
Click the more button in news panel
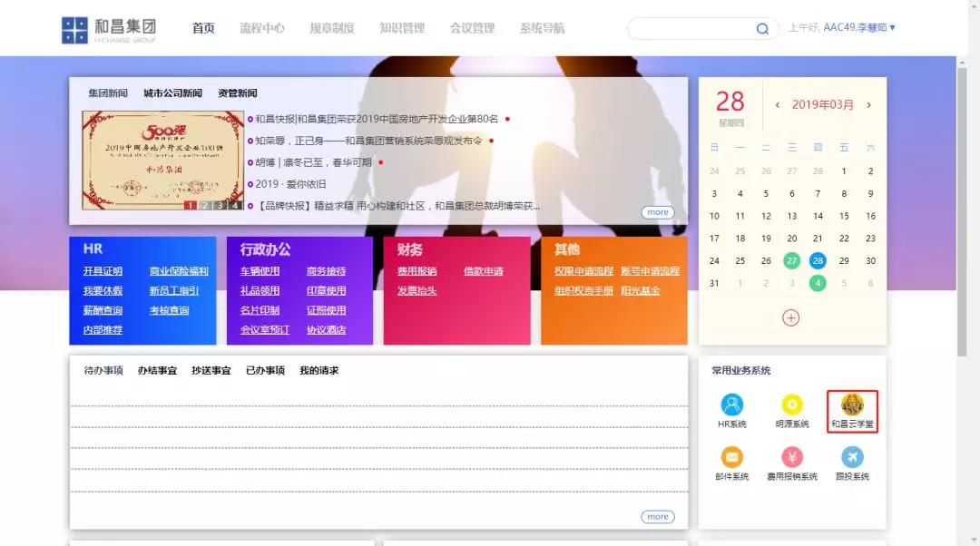[658, 212]
